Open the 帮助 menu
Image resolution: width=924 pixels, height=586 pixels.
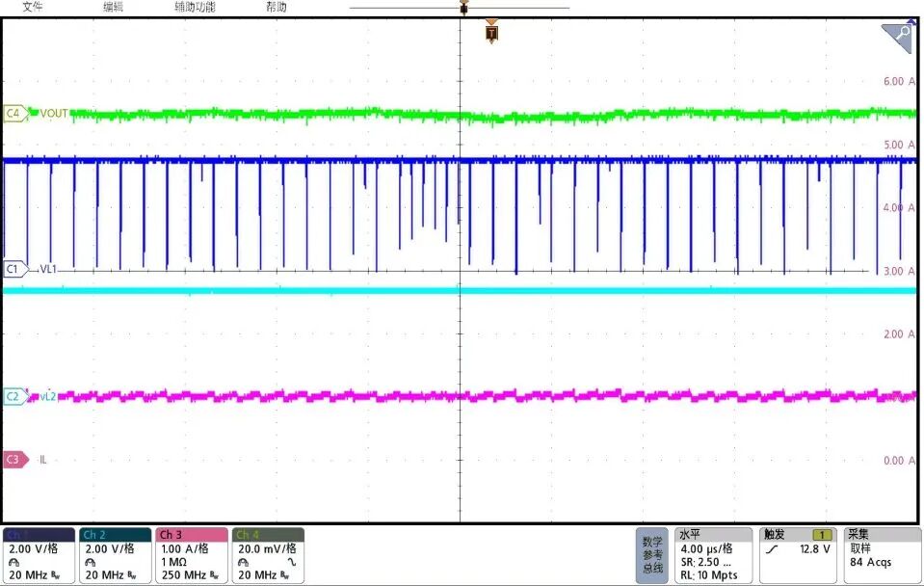[276, 7]
